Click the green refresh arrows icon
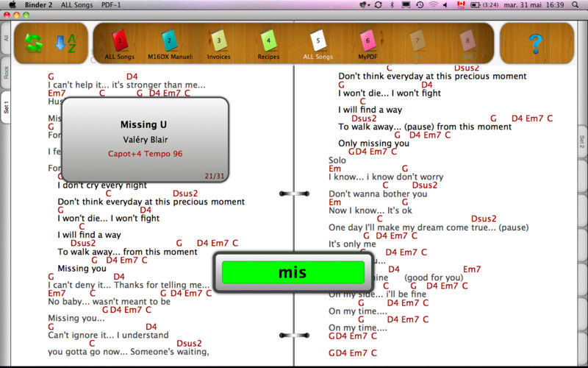588x368 pixels. pyautogui.click(x=34, y=43)
